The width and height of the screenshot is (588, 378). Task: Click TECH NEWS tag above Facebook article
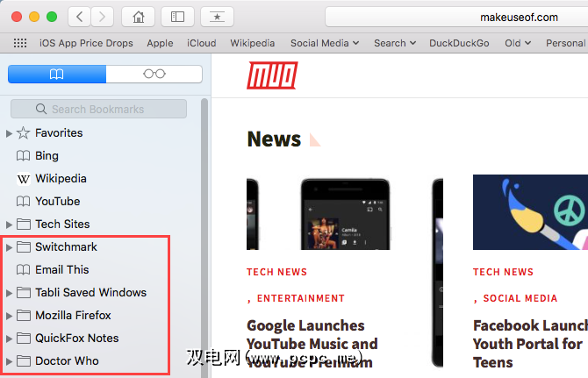tap(503, 272)
